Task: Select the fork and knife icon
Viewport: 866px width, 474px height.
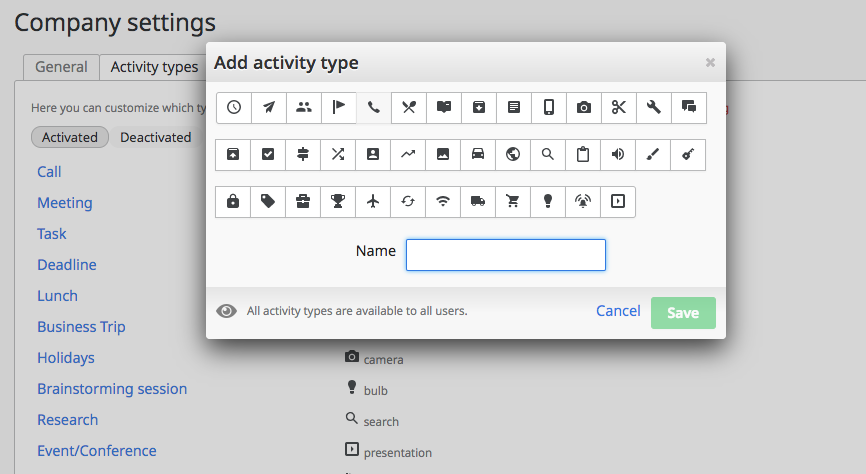Action: (409, 108)
